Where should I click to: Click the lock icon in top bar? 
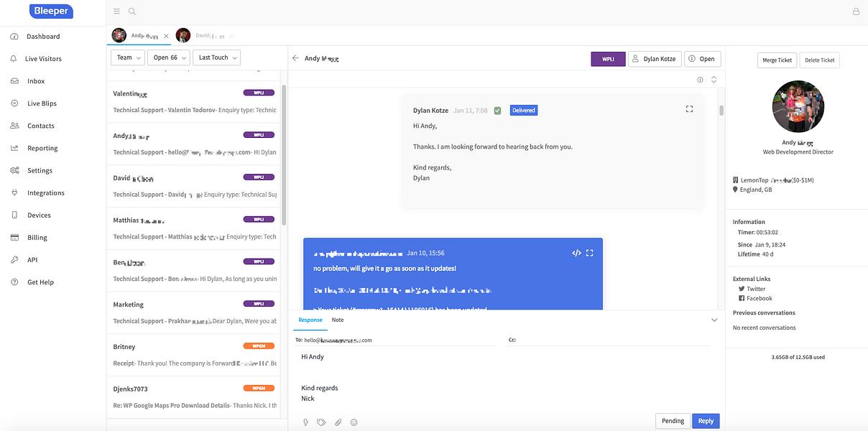point(856,11)
